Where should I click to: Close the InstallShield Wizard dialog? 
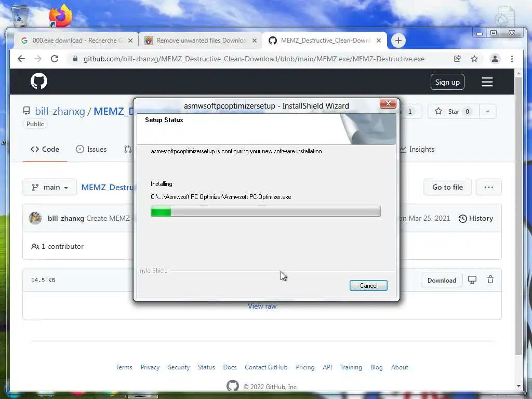pyautogui.click(x=388, y=103)
